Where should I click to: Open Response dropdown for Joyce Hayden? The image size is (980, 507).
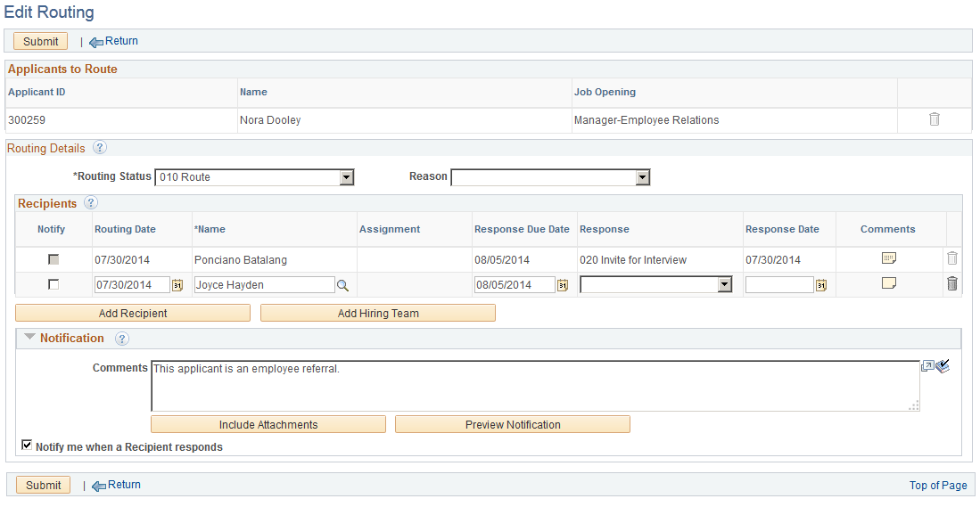coord(655,285)
